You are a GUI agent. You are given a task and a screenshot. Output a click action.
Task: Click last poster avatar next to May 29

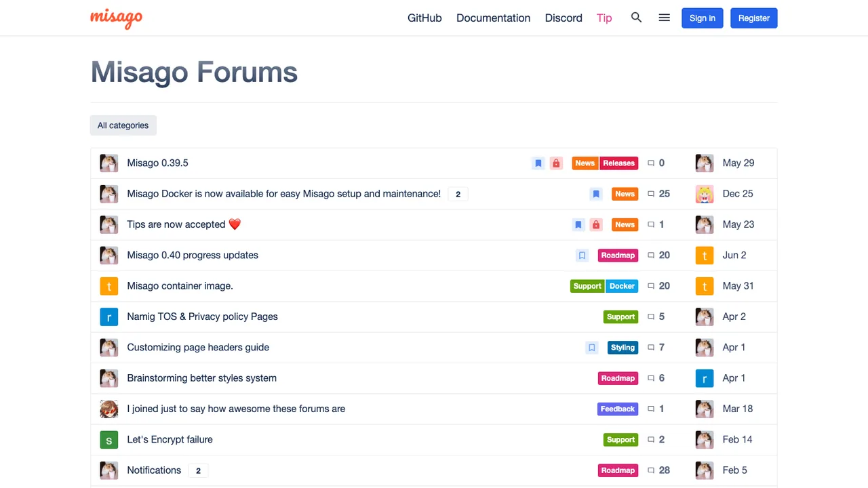[x=705, y=163]
